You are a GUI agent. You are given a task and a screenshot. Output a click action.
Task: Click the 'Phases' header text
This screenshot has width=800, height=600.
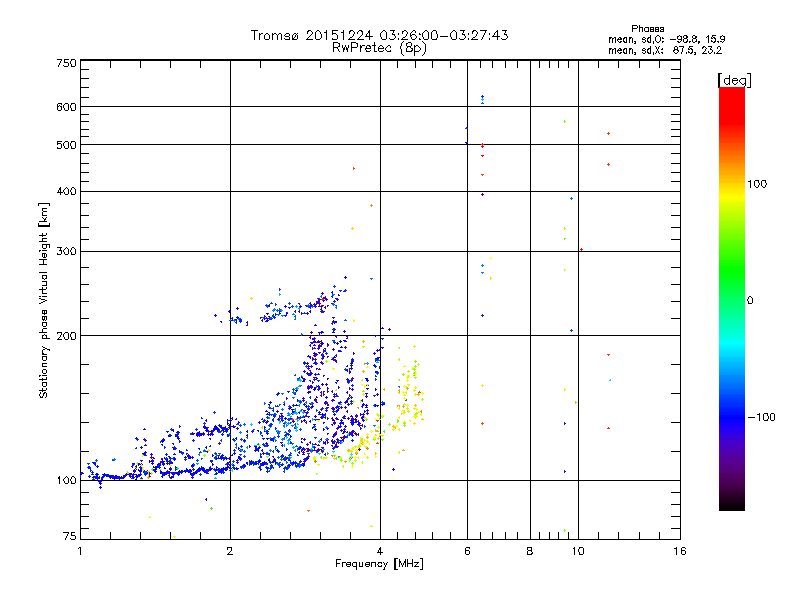[x=647, y=29]
